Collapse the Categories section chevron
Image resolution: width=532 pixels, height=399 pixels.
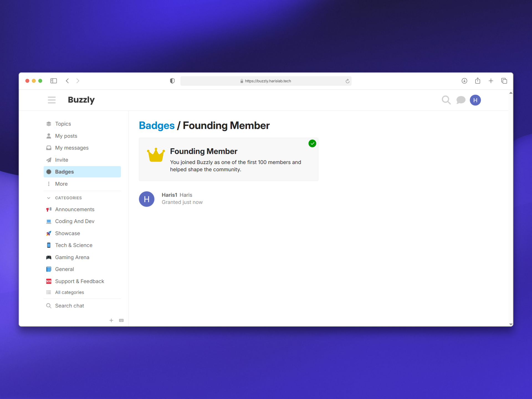click(x=49, y=198)
